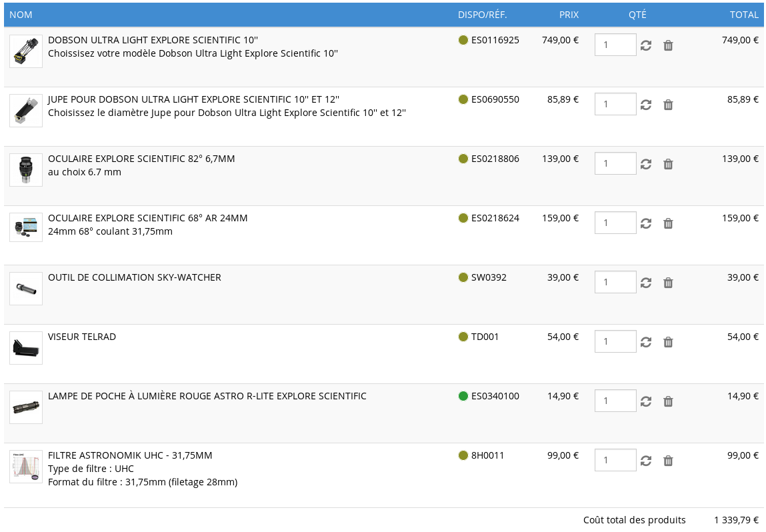Viewport: 766px width, 532px height.
Task: Refresh quantity for Filtre Astronomik UHC
Action: 646,461
